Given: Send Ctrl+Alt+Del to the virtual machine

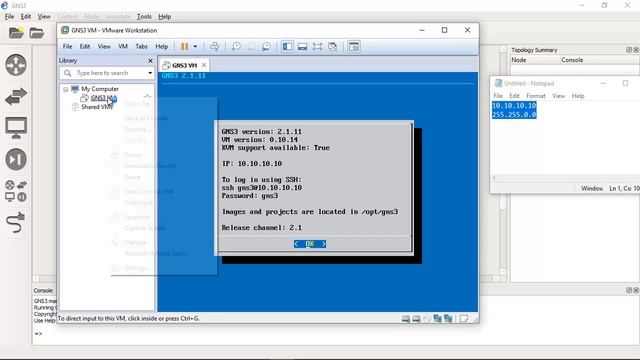Looking at the screenshot, I should click(214, 47).
